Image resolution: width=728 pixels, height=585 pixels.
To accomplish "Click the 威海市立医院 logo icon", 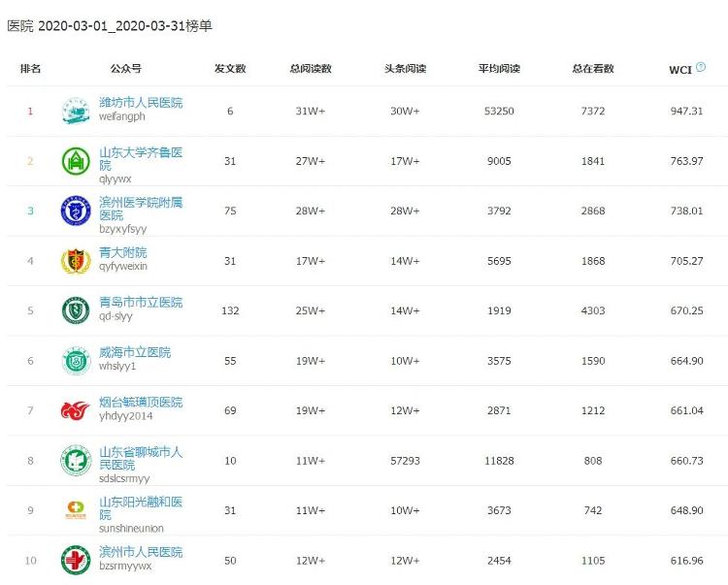I will pyautogui.click(x=75, y=360).
